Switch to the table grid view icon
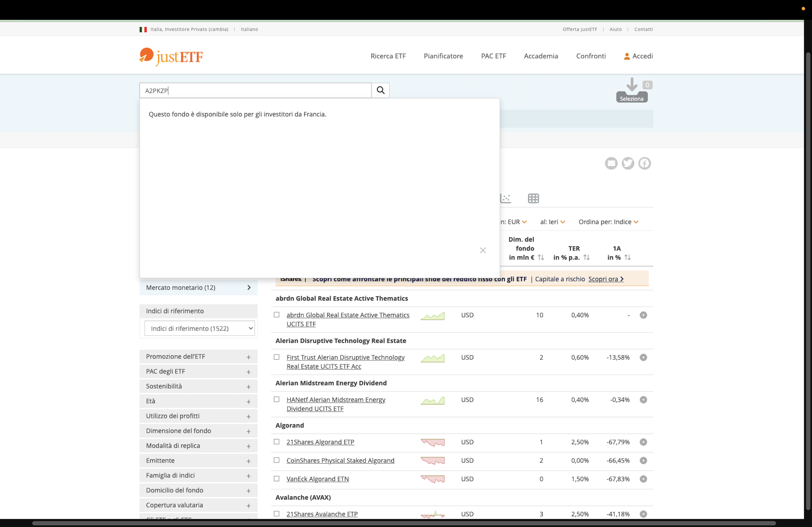Image resolution: width=812 pixels, height=527 pixels. [533, 198]
